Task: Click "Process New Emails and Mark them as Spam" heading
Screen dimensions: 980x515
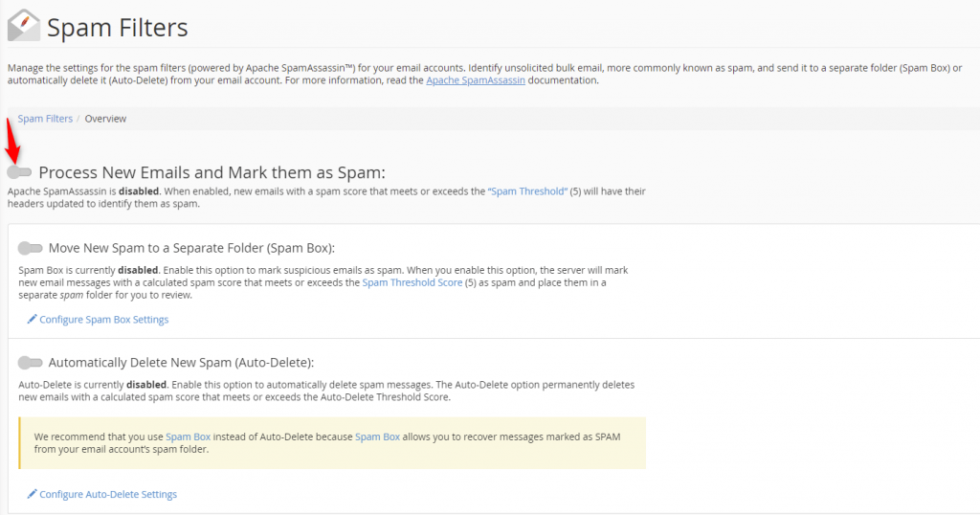Action: (212, 172)
